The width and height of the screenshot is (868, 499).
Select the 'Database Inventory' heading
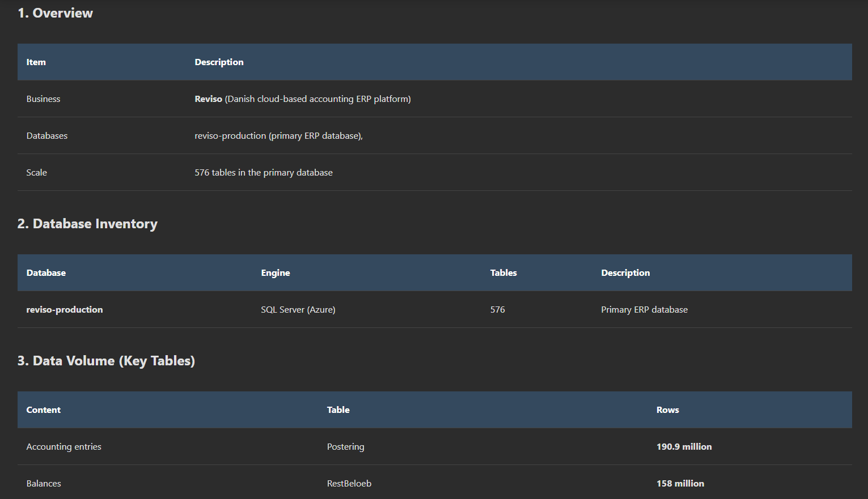(87, 224)
